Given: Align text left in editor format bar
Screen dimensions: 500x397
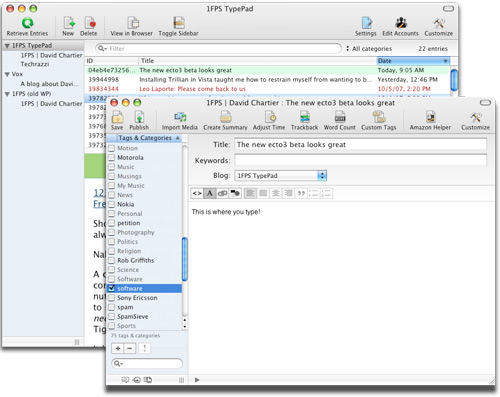Looking at the screenshot, I should 250,193.
